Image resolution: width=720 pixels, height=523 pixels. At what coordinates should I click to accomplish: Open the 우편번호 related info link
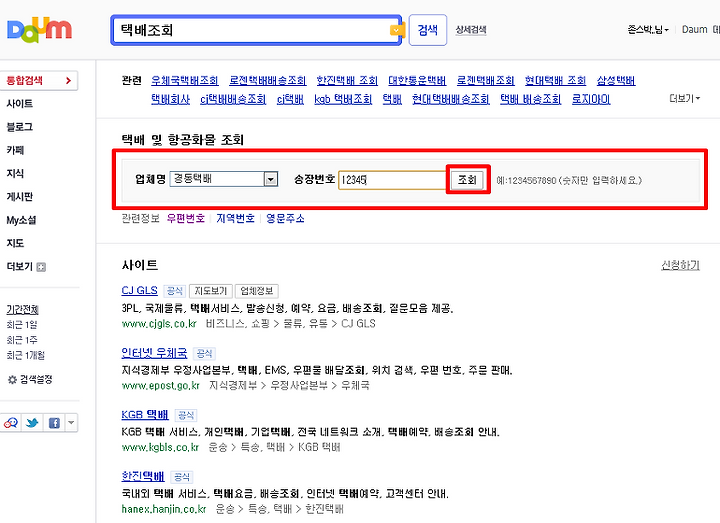point(186,219)
